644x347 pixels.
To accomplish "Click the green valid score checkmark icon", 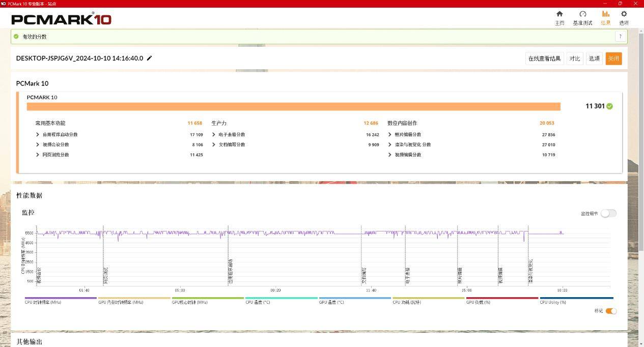I will (16, 37).
